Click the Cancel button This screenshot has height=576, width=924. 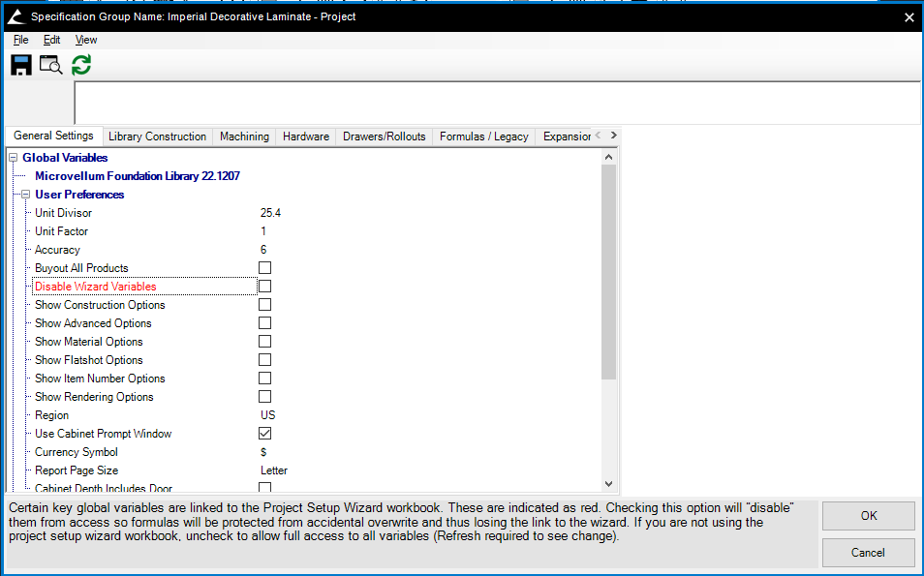(868, 553)
